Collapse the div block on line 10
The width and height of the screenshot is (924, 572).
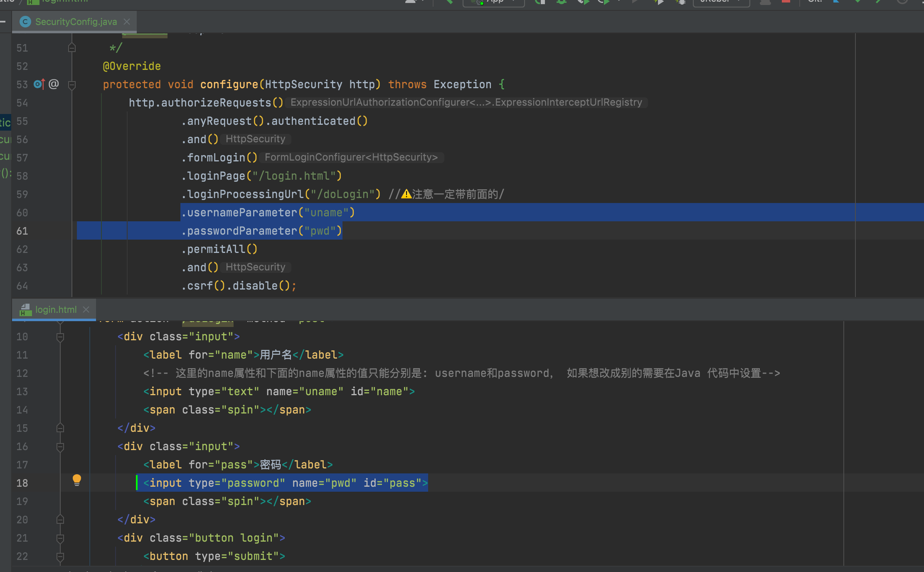[60, 337]
